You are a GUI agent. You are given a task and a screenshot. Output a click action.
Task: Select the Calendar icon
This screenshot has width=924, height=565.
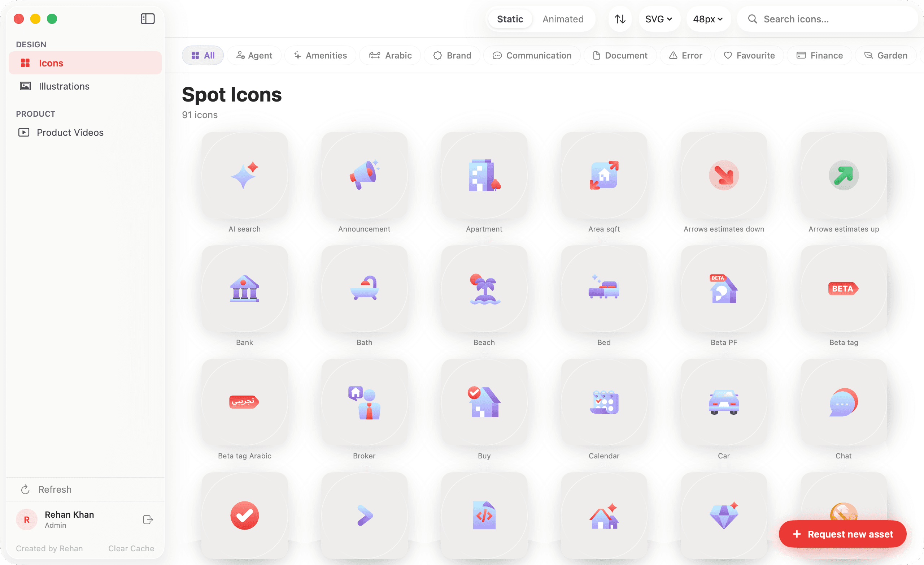[x=604, y=402]
